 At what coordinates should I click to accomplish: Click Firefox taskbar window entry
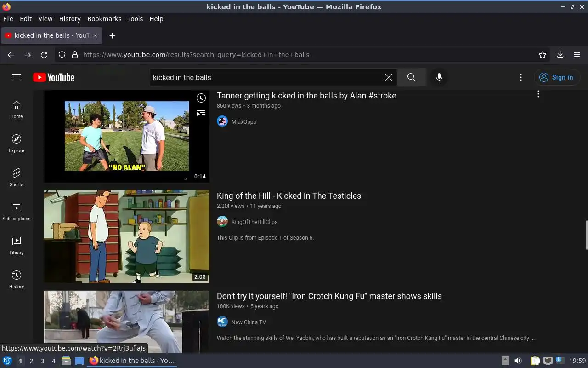132,361
